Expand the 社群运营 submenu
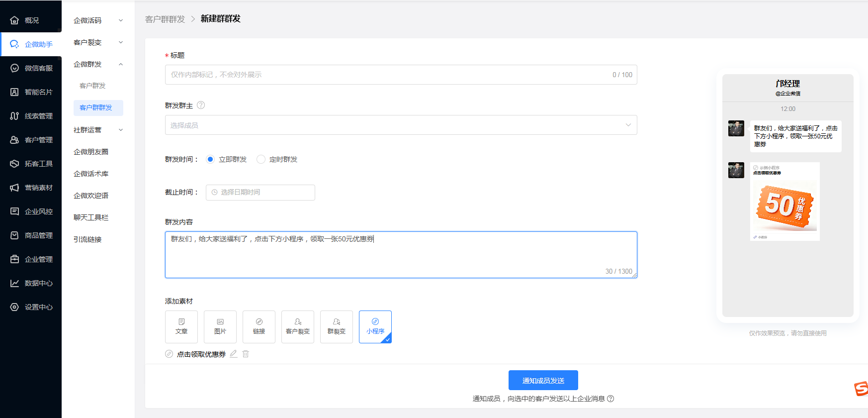Viewport: 868px width, 418px height. pyautogui.click(x=98, y=130)
